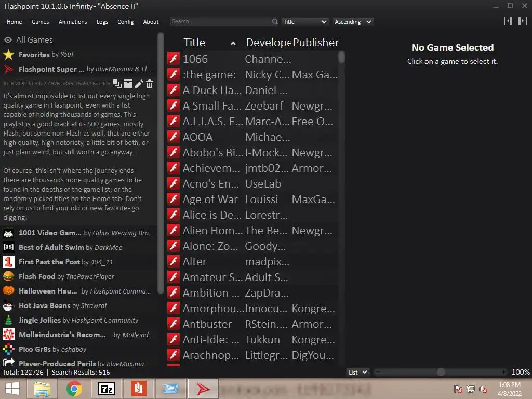Click the Halloween Haunts pumpkin icon
Image resolution: width=532 pixels, height=399 pixels.
coord(8,291)
